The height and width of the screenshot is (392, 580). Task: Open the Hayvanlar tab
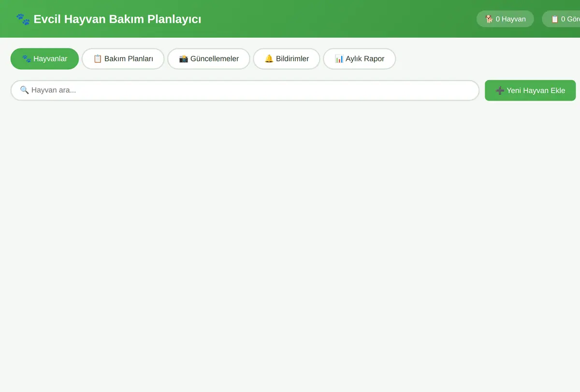[x=44, y=58]
